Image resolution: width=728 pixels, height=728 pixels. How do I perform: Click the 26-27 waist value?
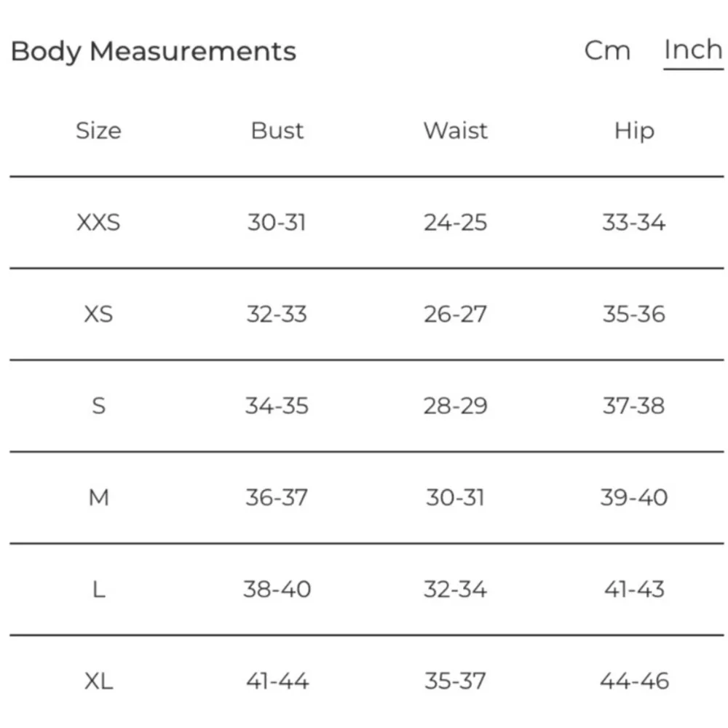coord(456,314)
